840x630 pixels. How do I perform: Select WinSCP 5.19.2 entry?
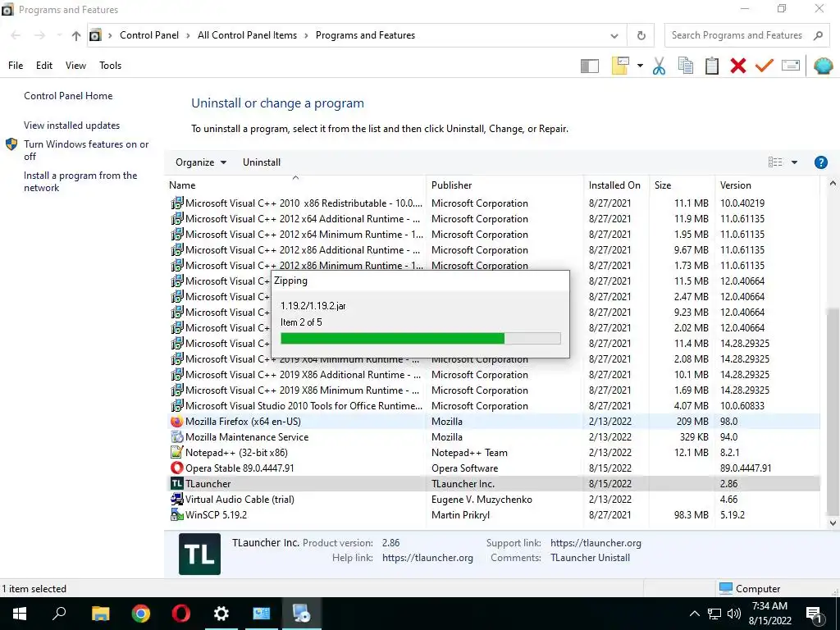[494, 515]
